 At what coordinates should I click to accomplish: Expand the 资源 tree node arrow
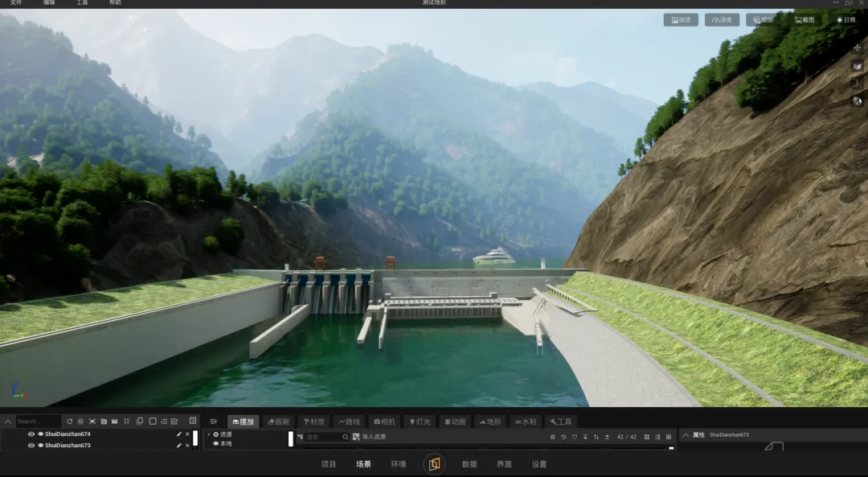(x=209, y=435)
